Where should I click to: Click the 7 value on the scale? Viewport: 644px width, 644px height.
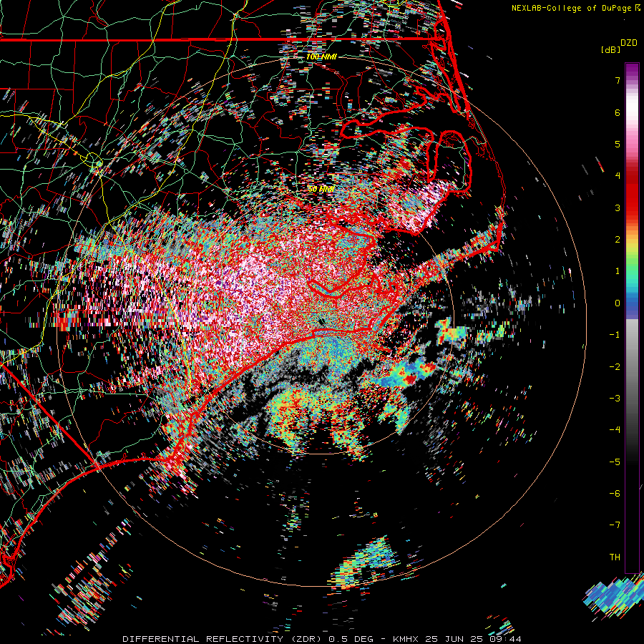618,80
